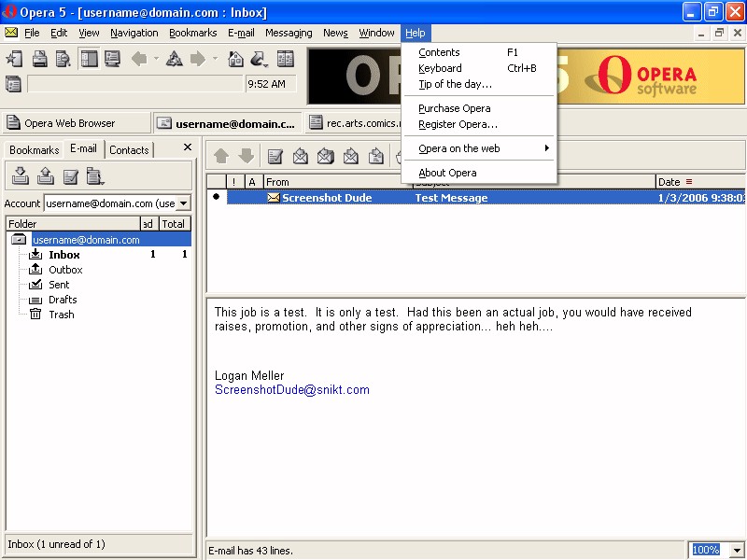
Task: Click the check mail download icon
Action: [20, 176]
